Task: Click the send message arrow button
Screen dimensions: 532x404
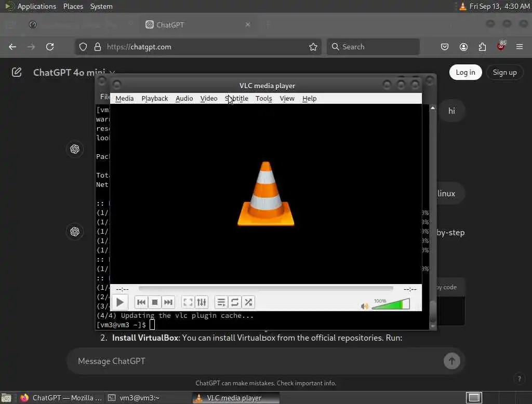Action: coord(451,361)
